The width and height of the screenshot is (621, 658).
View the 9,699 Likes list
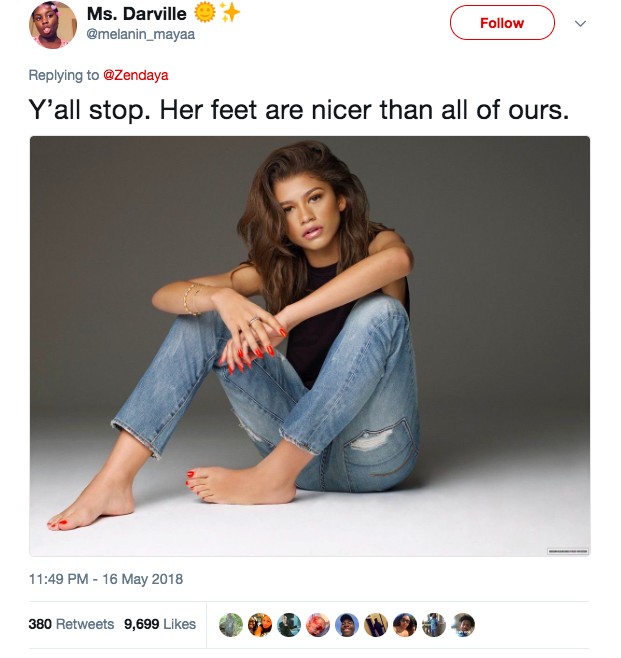click(159, 624)
